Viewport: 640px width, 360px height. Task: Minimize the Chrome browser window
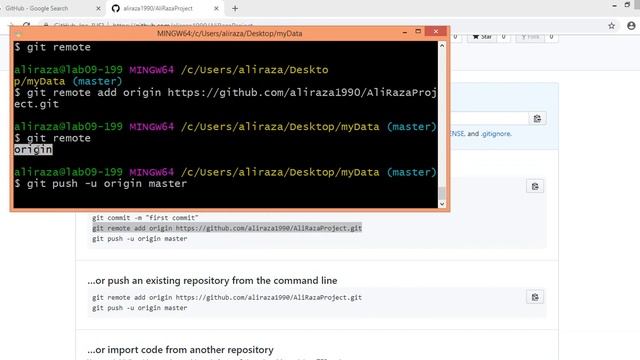point(614,6)
